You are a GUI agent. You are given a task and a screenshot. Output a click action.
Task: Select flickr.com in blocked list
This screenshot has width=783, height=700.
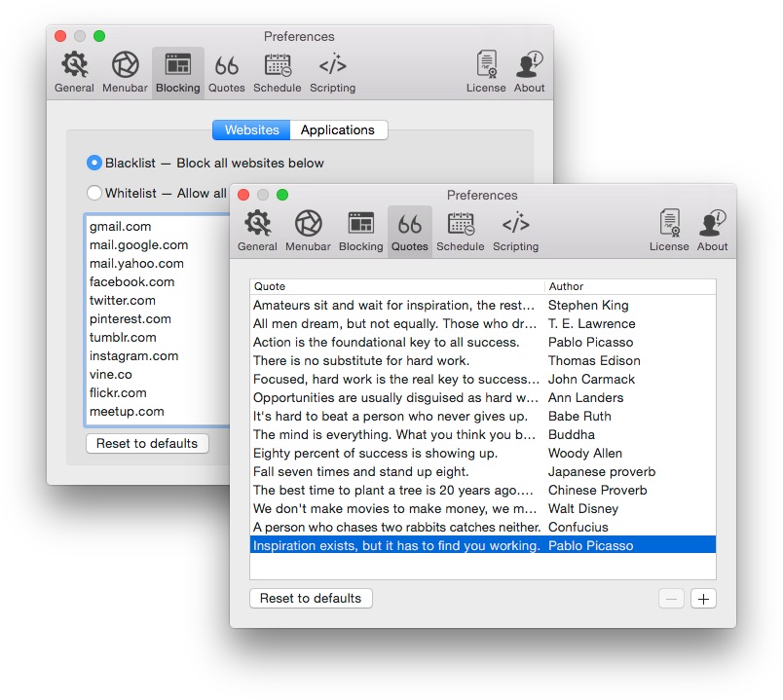pos(118,392)
